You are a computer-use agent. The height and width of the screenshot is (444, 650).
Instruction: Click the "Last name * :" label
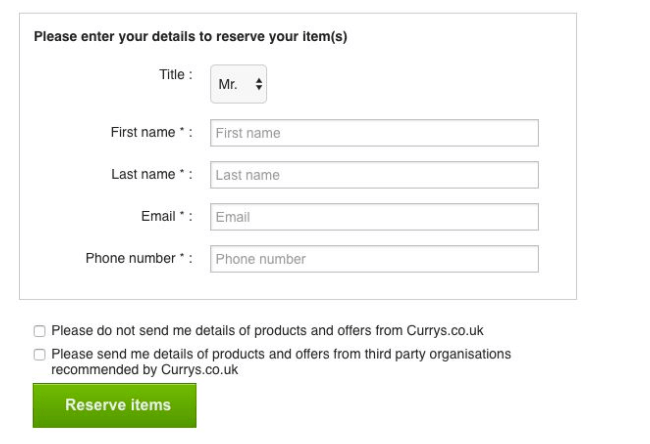pyautogui.click(x=152, y=174)
